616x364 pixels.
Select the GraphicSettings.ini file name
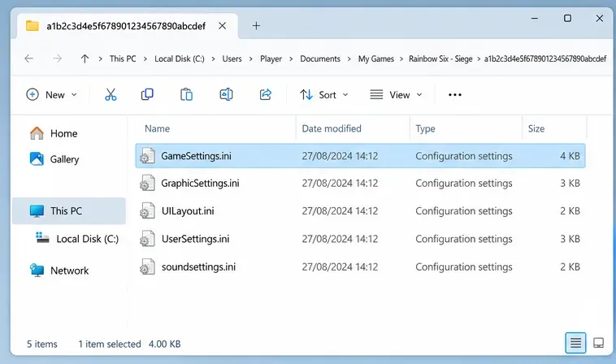point(200,184)
